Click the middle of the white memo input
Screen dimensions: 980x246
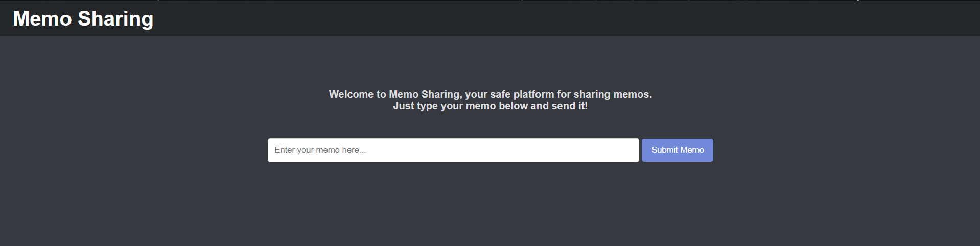point(453,150)
